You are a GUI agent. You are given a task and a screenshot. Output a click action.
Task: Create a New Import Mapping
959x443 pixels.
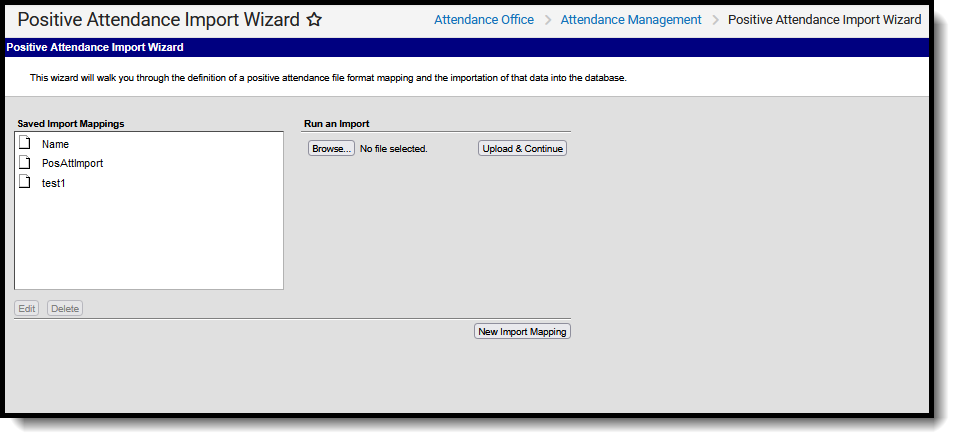tap(522, 331)
